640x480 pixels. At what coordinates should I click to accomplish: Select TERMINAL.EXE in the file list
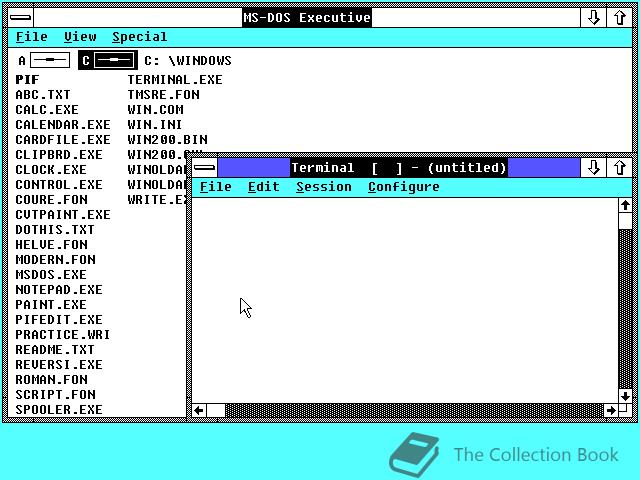click(175, 80)
